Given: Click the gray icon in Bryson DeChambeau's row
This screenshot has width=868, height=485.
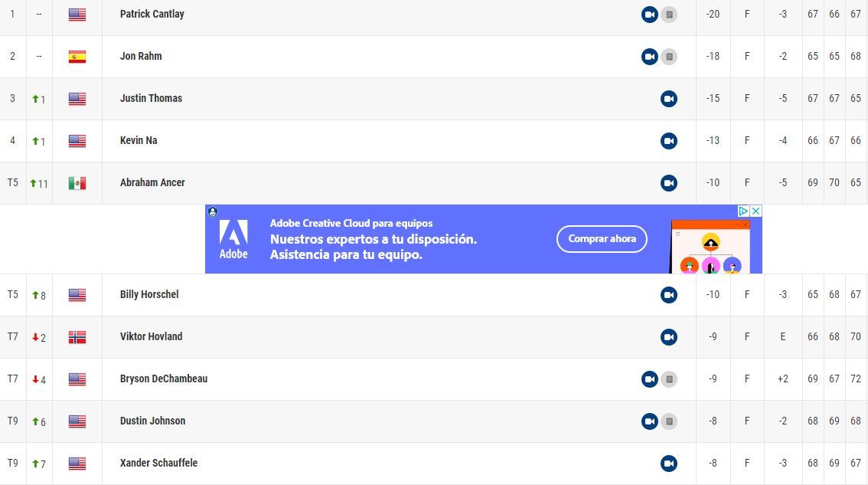Looking at the screenshot, I should click(x=669, y=379).
